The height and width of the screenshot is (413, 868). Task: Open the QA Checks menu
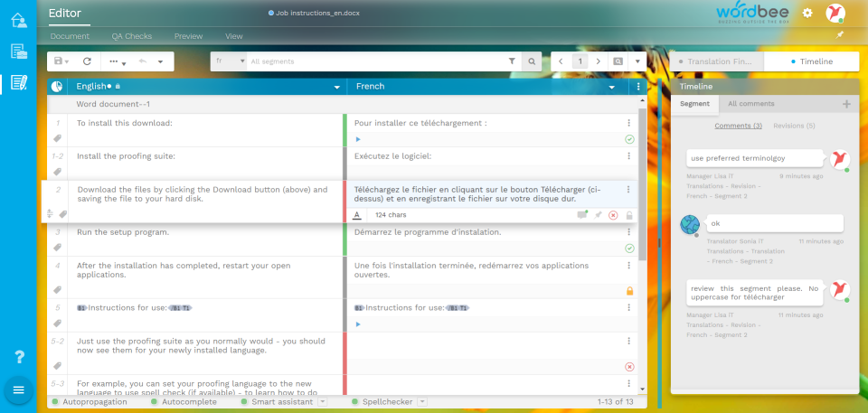132,36
